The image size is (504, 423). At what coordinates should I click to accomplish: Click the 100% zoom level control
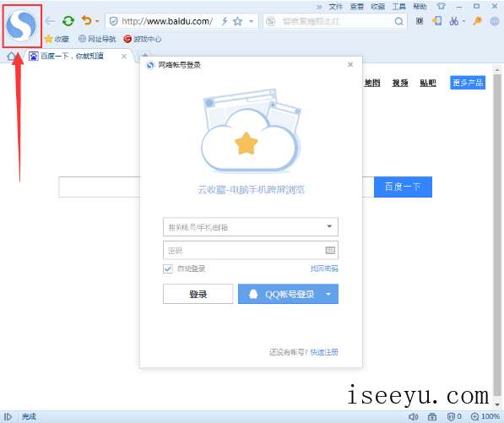(485, 417)
